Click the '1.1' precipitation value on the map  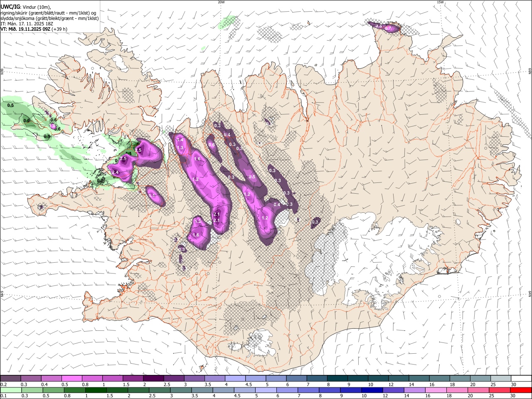pyautogui.click(x=152, y=195)
